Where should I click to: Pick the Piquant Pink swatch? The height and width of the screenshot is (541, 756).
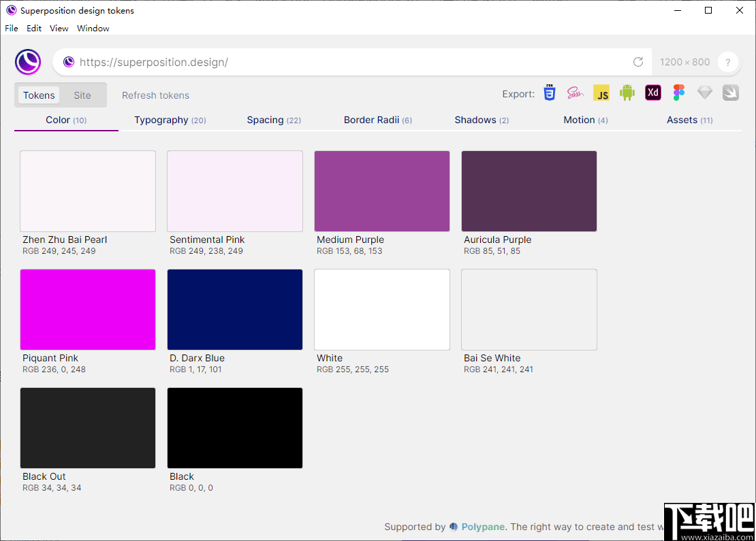click(x=88, y=310)
